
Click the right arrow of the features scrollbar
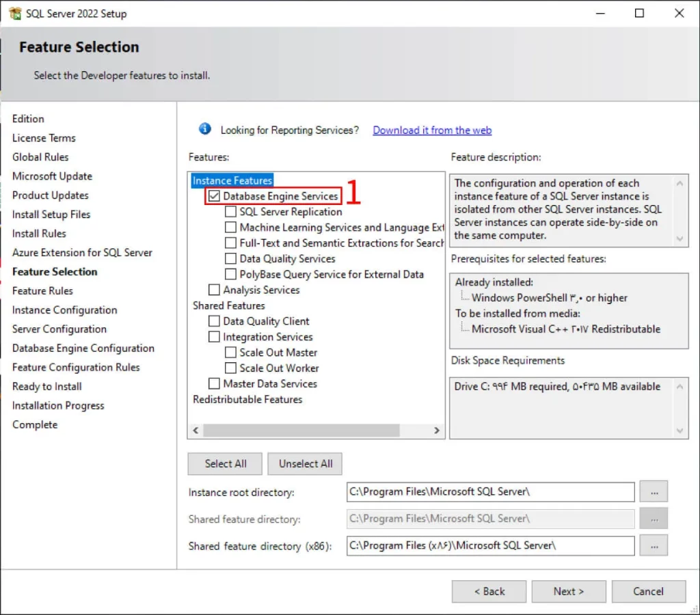point(437,430)
